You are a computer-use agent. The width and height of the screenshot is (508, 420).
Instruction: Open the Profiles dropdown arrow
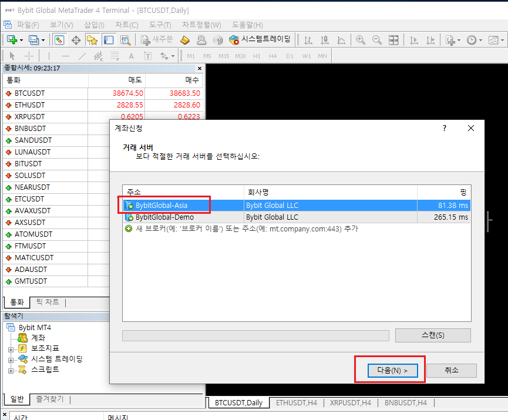(43, 41)
